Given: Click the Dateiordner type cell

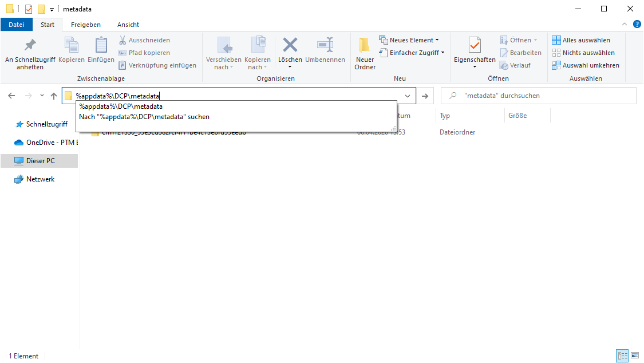Looking at the screenshot, I should 457,132.
